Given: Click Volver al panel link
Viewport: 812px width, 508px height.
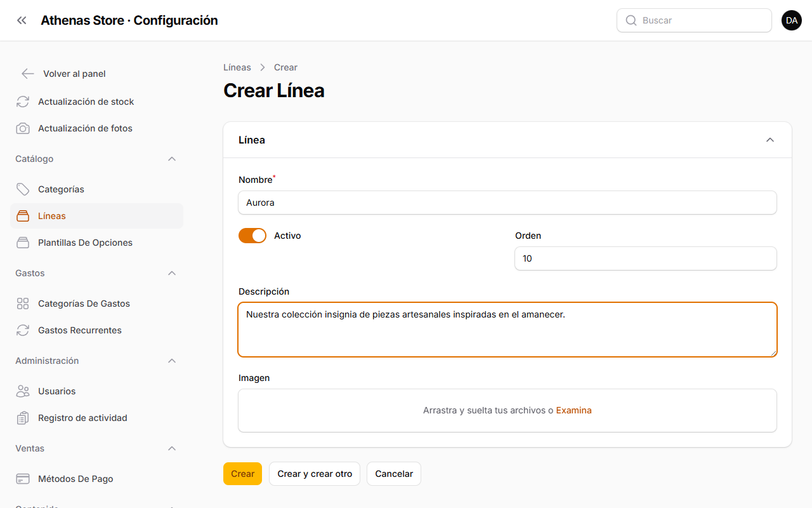Looking at the screenshot, I should (x=74, y=74).
